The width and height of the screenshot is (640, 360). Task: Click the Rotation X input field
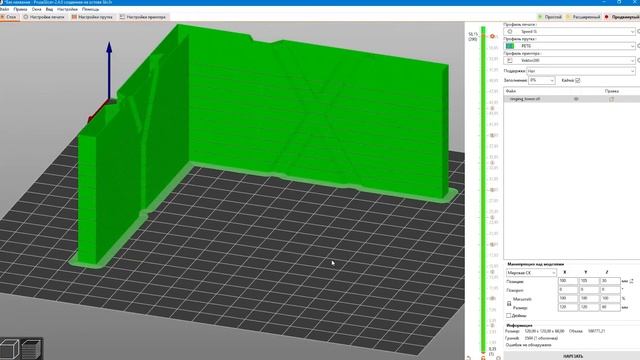click(x=568, y=290)
